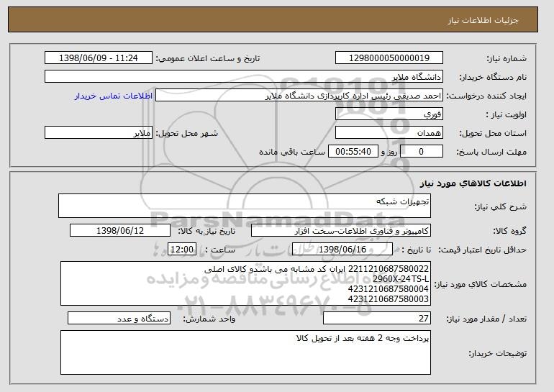Click the label حداقل تاریخ اعتبار قیمت

pyautogui.click(x=483, y=250)
